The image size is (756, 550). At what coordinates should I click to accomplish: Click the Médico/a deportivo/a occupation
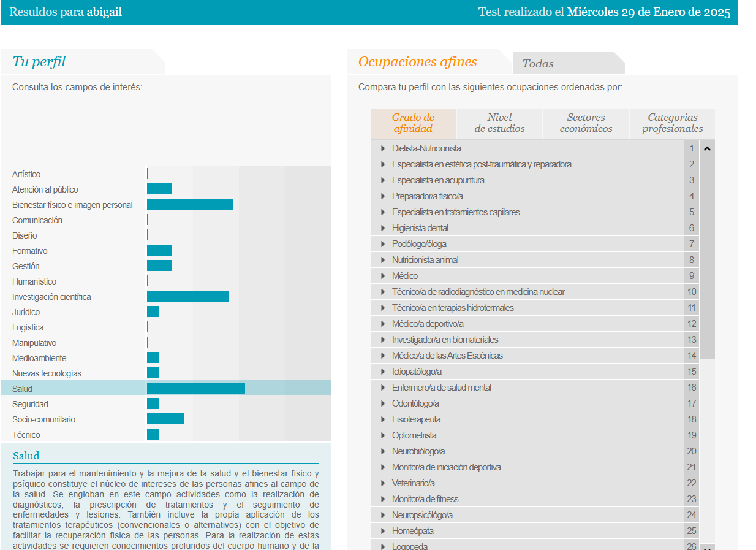pos(428,324)
